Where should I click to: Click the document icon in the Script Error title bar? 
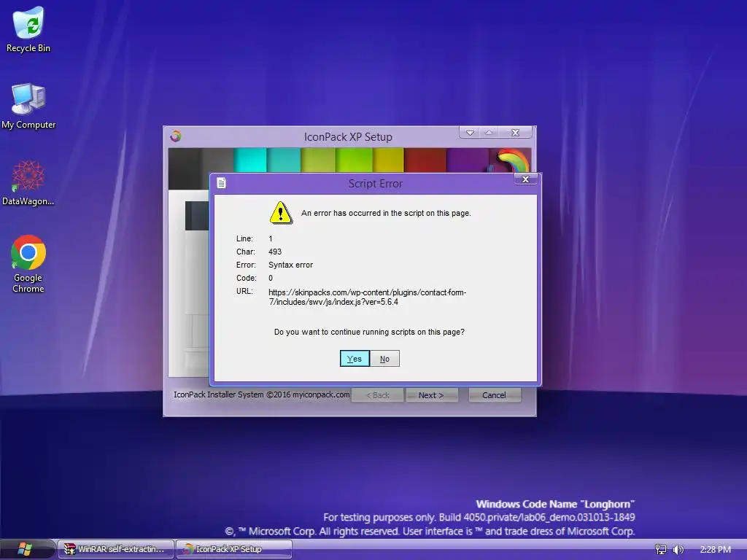pos(222,183)
